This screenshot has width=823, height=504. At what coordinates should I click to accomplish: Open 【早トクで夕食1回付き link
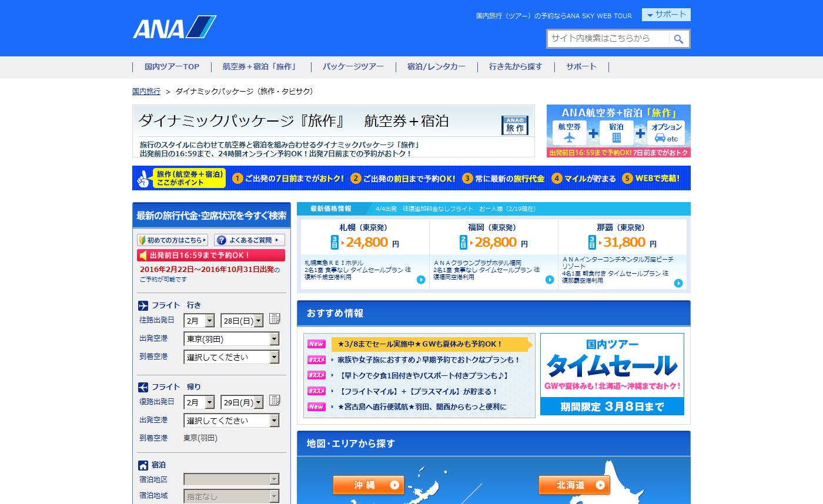tap(423, 375)
